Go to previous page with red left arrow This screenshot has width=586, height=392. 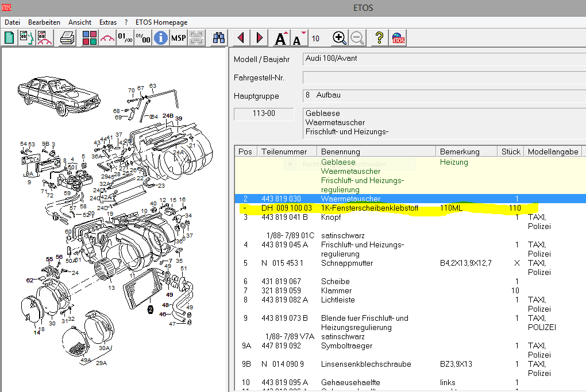click(x=241, y=38)
